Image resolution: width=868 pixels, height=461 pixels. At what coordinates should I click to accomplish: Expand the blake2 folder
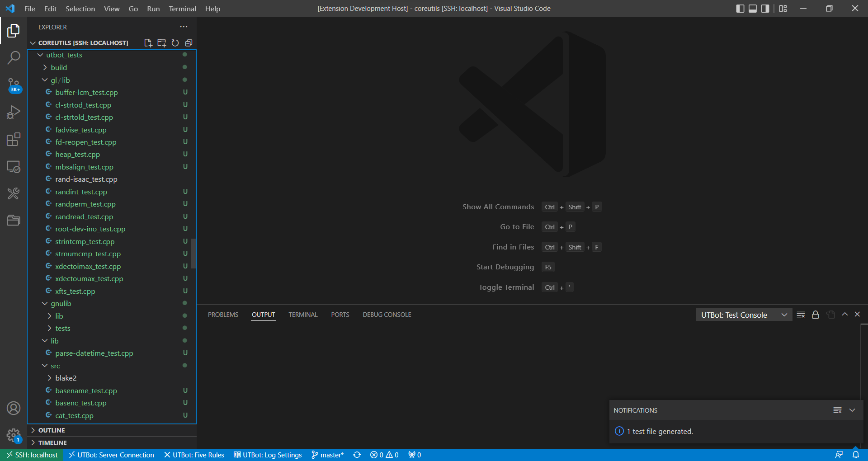pyautogui.click(x=66, y=378)
